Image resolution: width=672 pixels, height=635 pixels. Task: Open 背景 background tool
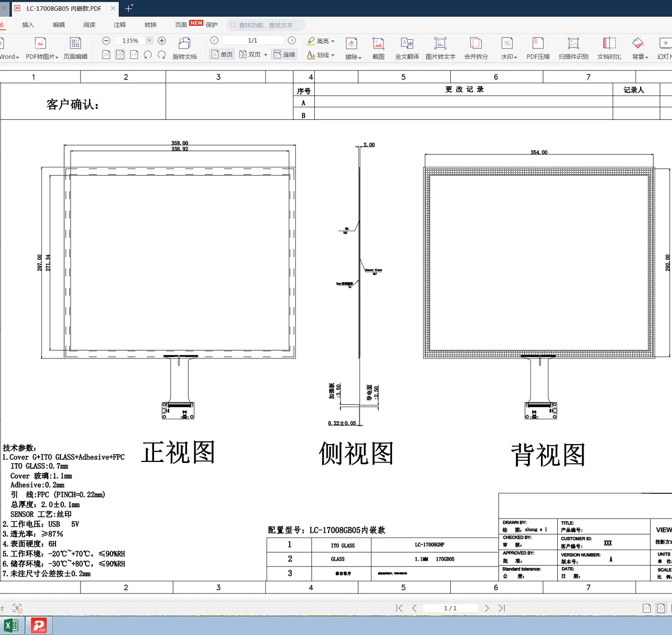click(x=639, y=48)
